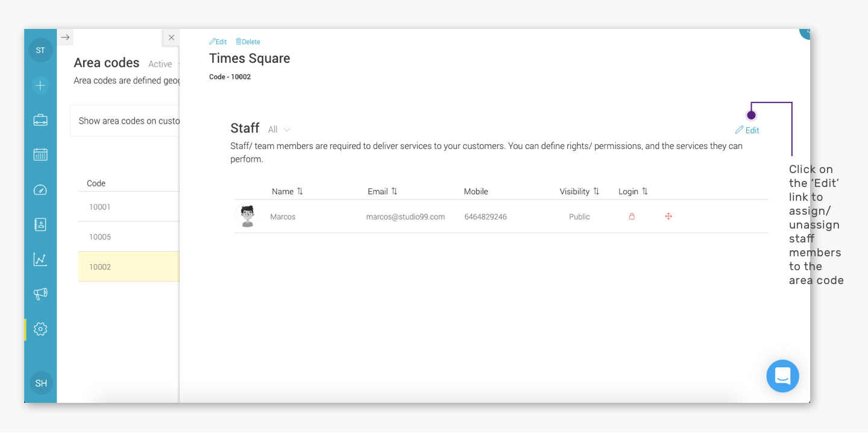Screen dimensions: 868x433
Task: Click the Mobile column header
Action: [x=476, y=191]
